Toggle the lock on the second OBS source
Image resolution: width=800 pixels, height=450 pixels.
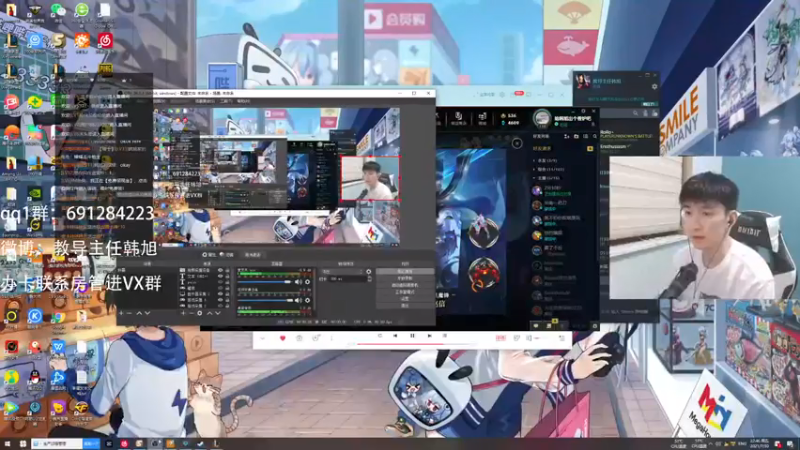[x=228, y=277]
